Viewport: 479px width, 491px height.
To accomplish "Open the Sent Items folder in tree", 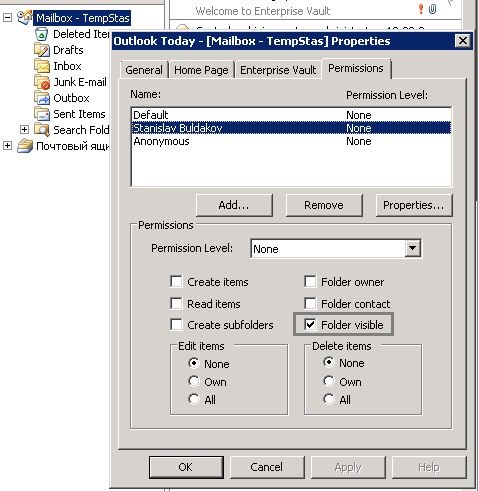I will coord(79,114).
